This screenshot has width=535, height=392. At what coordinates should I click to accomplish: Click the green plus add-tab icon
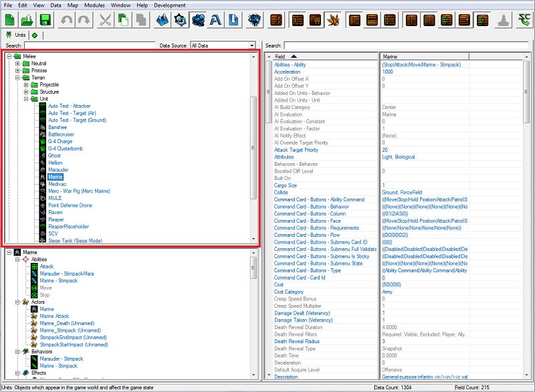tap(35, 35)
